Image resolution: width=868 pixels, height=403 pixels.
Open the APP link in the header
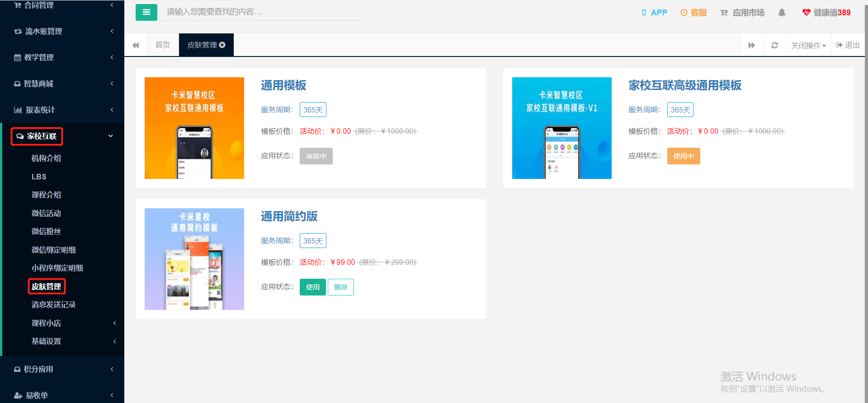pos(654,13)
